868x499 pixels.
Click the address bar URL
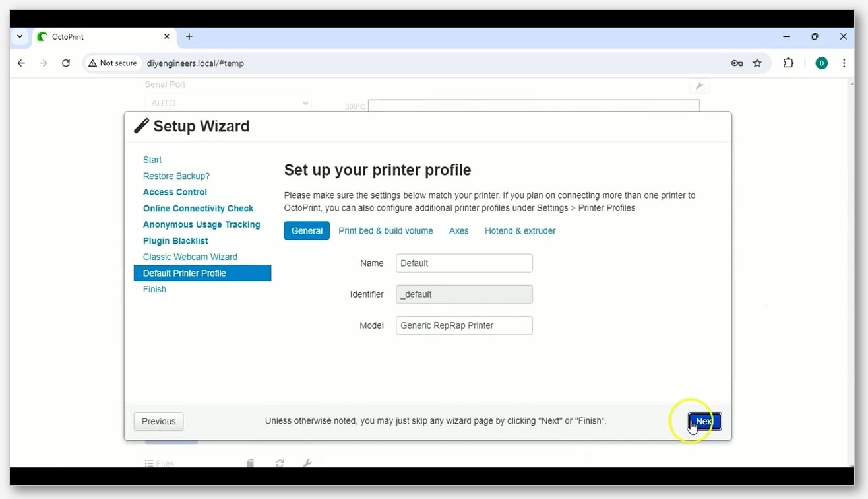(195, 63)
